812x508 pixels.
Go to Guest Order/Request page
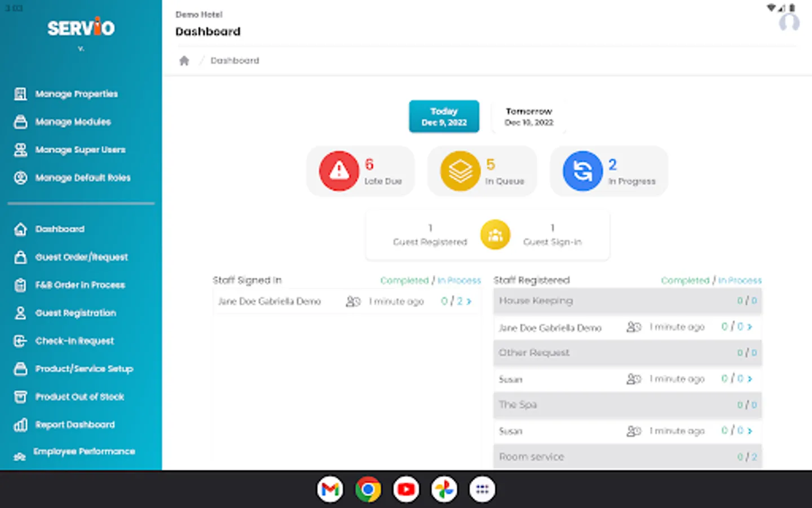[x=82, y=257]
